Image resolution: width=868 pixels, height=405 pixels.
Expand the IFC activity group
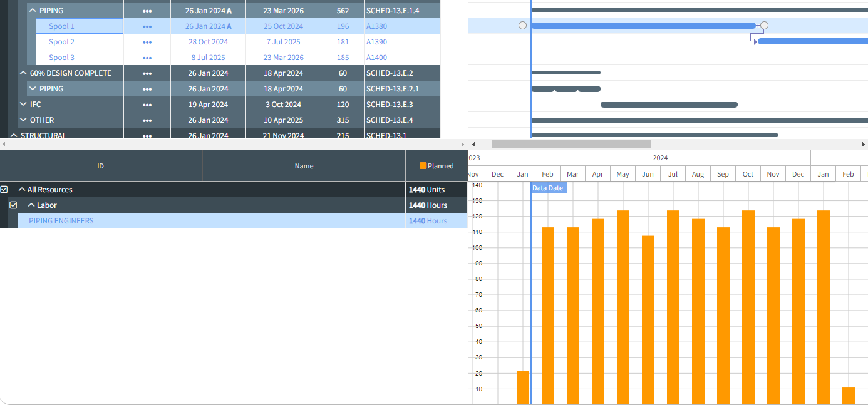(23, 104)
